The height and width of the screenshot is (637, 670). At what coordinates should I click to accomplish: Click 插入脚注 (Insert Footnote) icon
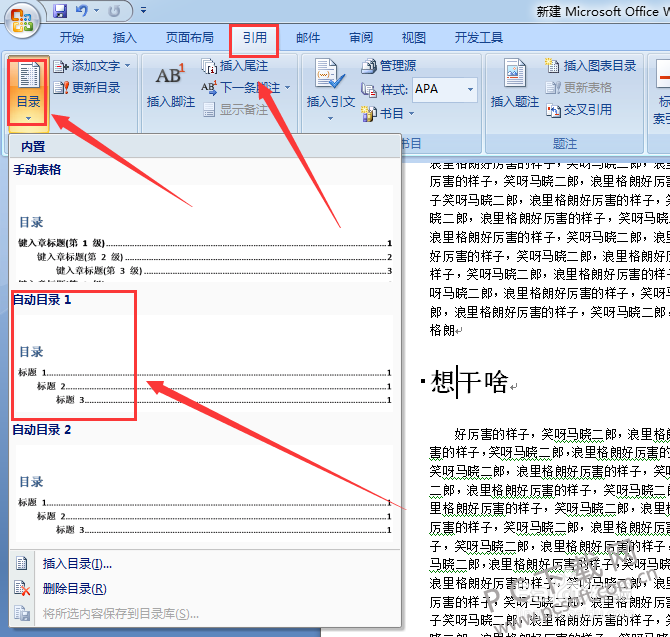pyautogui.click(x=170, y=85)
